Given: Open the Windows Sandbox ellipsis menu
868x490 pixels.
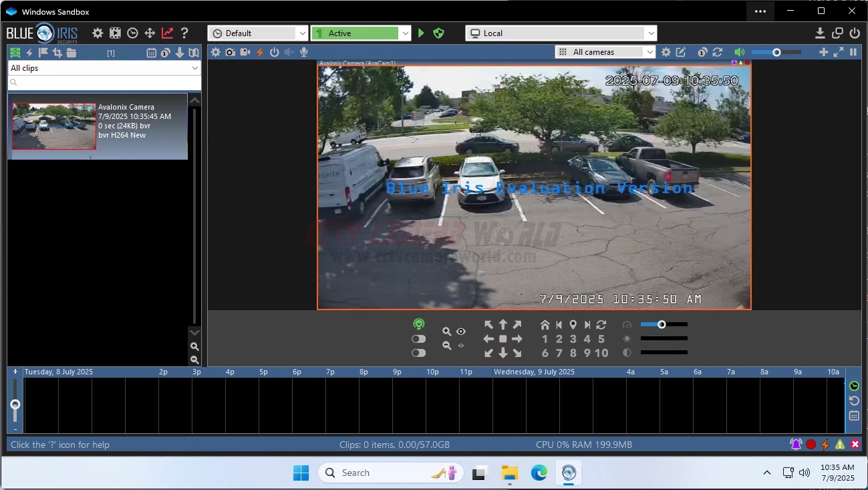Looking at the screenshot, I should tap(760, 11).
